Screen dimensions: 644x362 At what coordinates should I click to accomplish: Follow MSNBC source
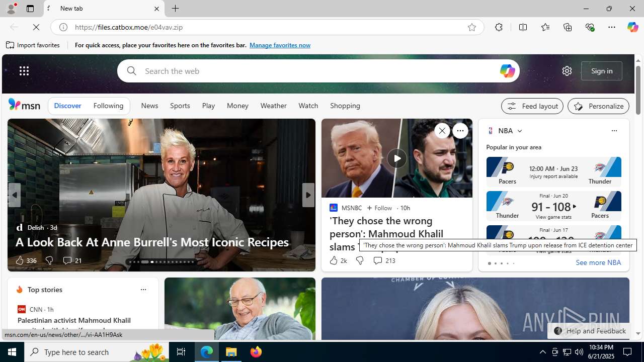(379, 208)
